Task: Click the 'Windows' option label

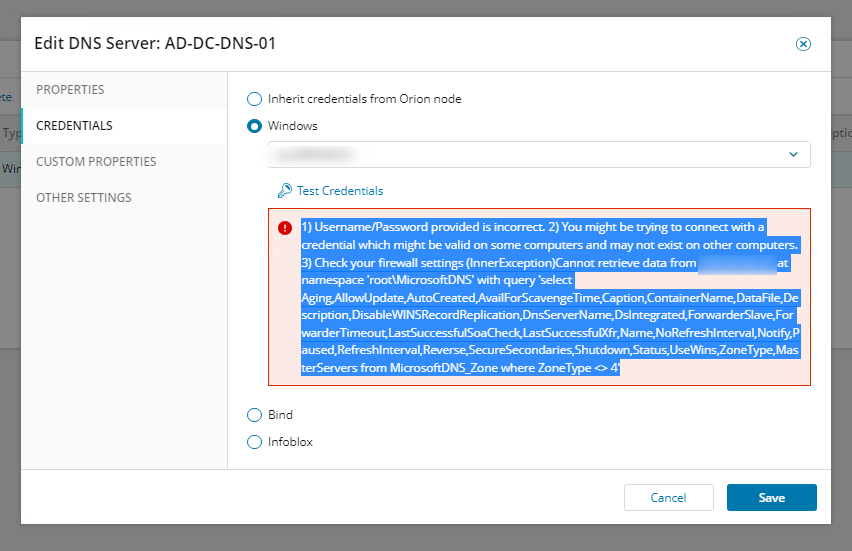Action: point(292,126)
